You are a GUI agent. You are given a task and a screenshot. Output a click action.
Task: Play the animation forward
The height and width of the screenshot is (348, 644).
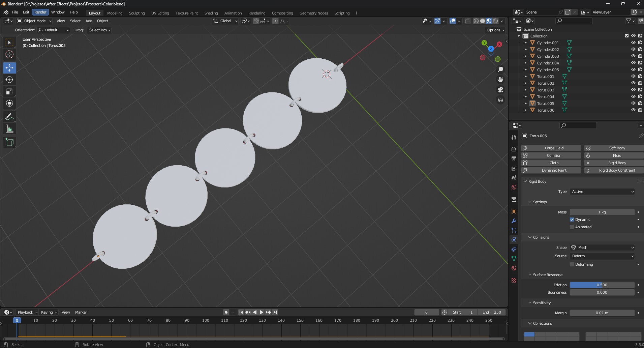click(262, 312)
